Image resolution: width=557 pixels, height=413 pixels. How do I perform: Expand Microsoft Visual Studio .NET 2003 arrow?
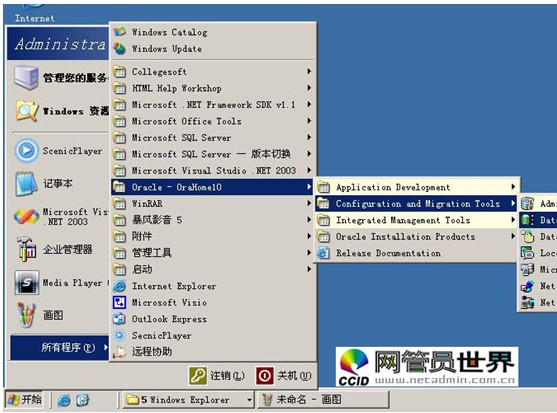pyautogui.click(x=309, y=170)
